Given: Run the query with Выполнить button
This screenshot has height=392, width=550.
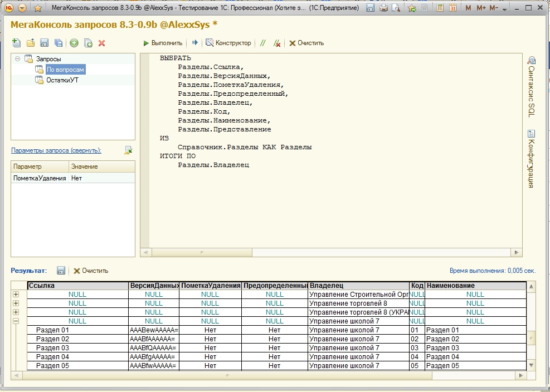Looking at the screenshot, I should tap(163, 43).
